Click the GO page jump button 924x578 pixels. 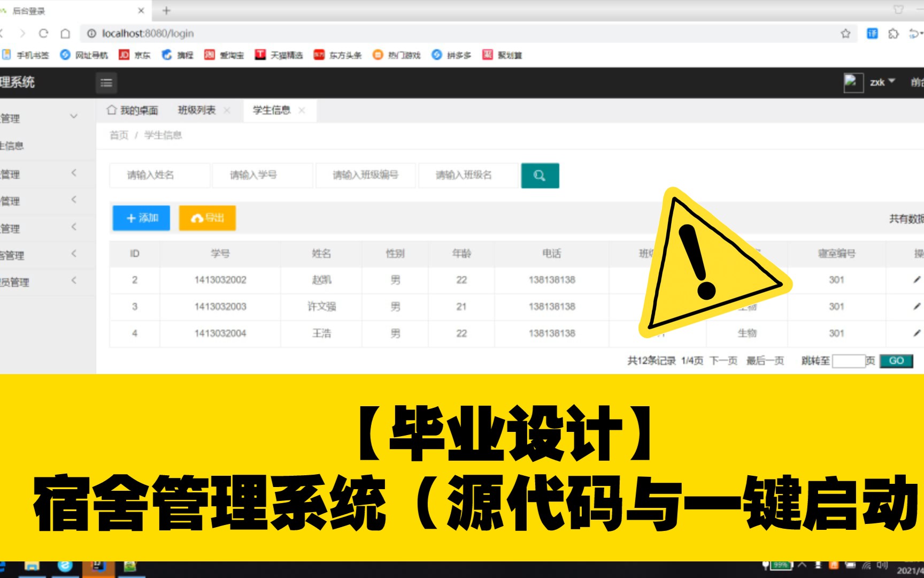[896, 361]
